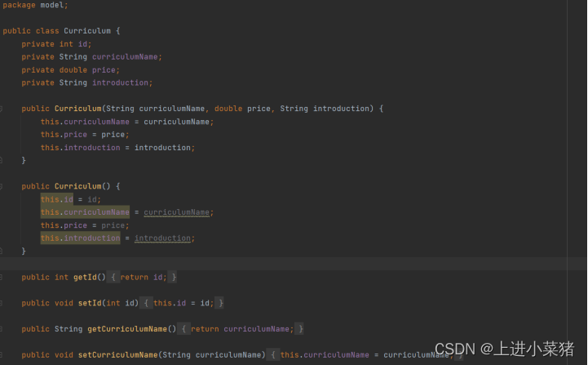
Task: Click the 'setCurriculumName' method name
Action: click(x=117, y=355)
